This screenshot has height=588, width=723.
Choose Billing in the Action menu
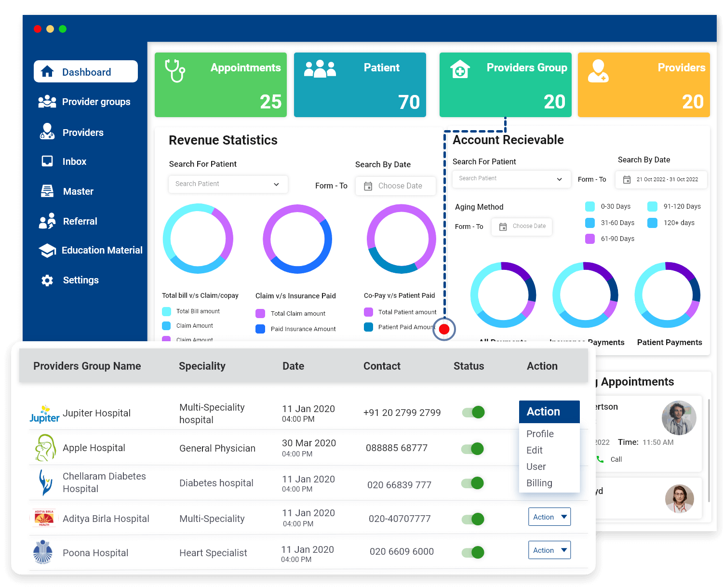(538, 483)
